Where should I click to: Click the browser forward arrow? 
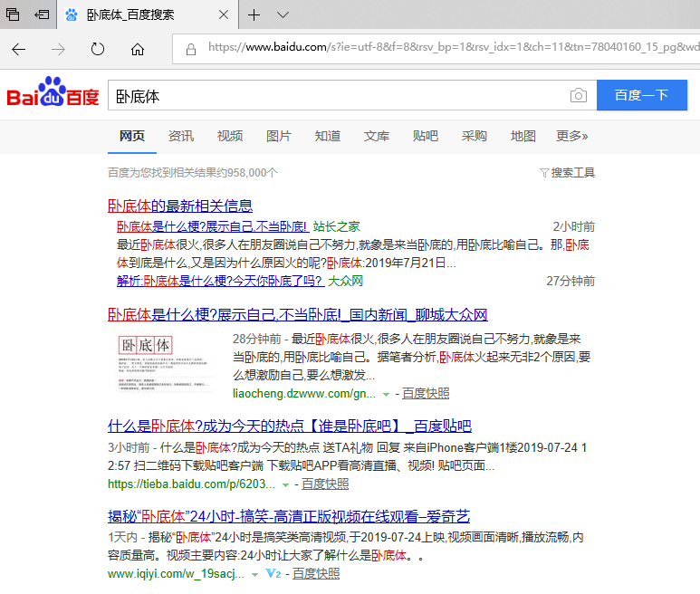click(58, 49)
